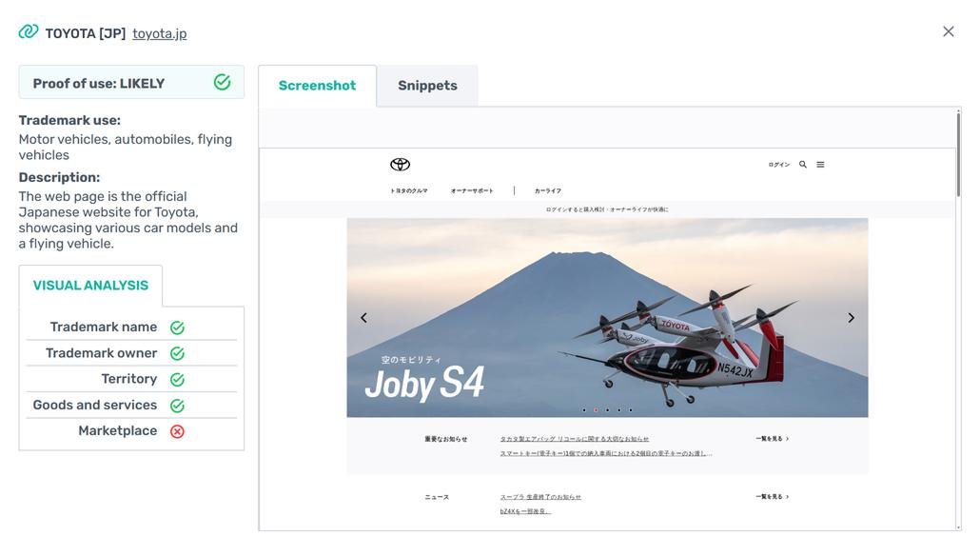Click the search magnifier icon on the Toyota page
The image size is (980, 556).
coord(802,165)
